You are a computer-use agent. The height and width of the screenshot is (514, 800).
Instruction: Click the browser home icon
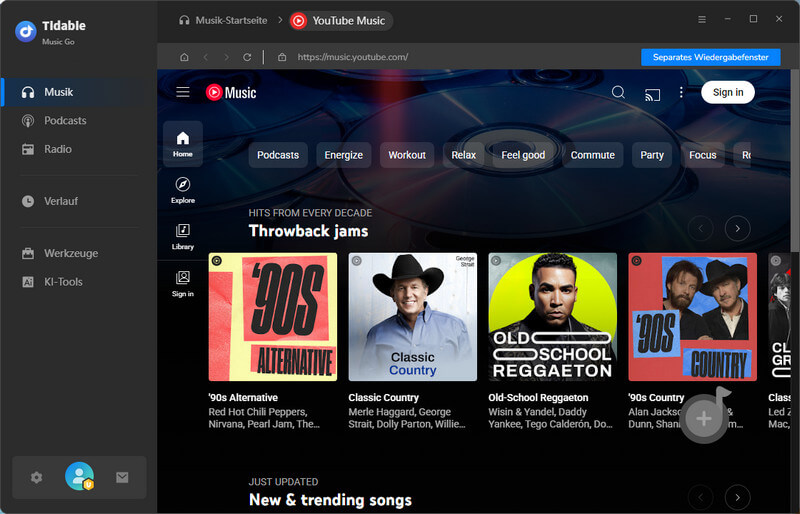[184, 57]
